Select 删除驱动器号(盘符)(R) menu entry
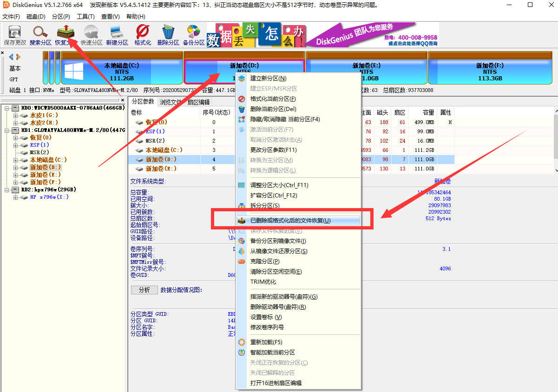Viewport: 558px width, 392px height. coord(298,307)
